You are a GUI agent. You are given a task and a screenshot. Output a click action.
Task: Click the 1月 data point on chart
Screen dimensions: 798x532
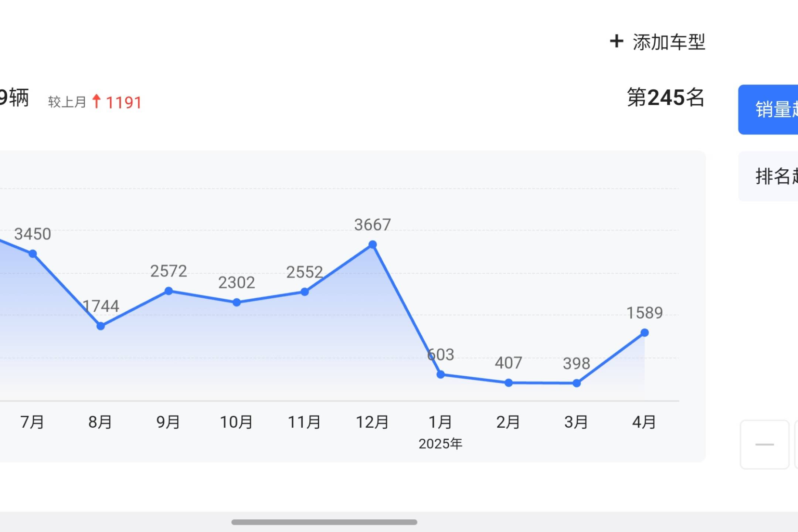(441, 375)
